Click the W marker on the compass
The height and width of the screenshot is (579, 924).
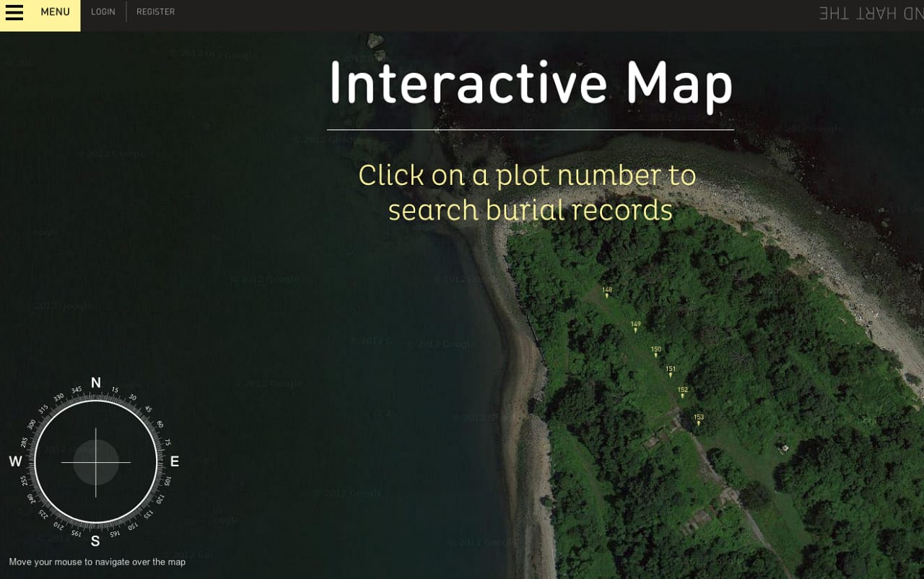click(15, 461)
